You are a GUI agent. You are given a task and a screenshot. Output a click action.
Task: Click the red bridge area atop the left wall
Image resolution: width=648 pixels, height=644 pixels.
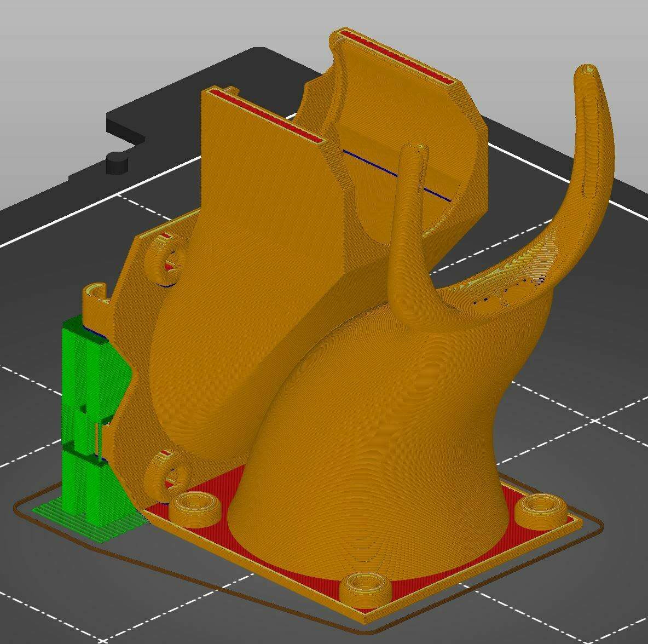tap(263, 115)
